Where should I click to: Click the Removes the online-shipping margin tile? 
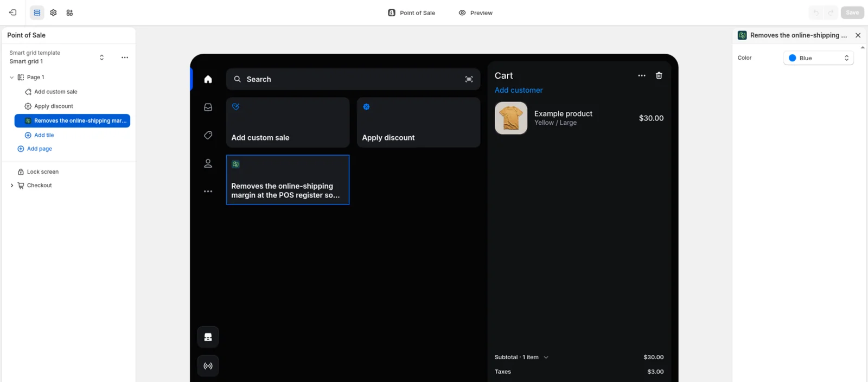tap(288, 180)
